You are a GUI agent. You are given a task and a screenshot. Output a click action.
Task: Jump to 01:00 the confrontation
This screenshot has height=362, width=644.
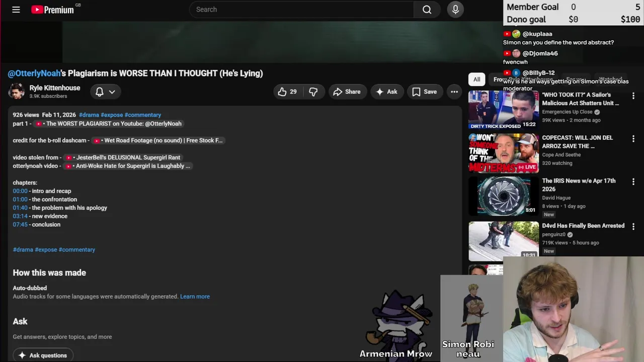[x=20, y=200]
